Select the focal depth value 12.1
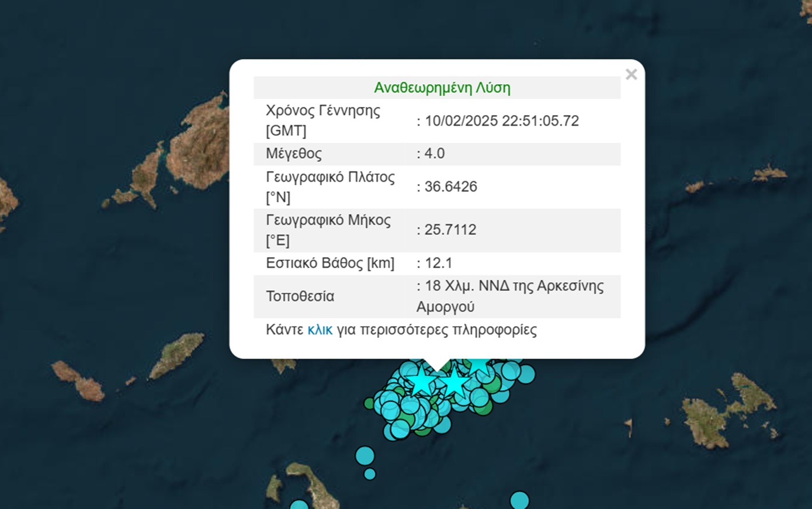Screen dimensions: 812x509 click(x=438, y=263)
